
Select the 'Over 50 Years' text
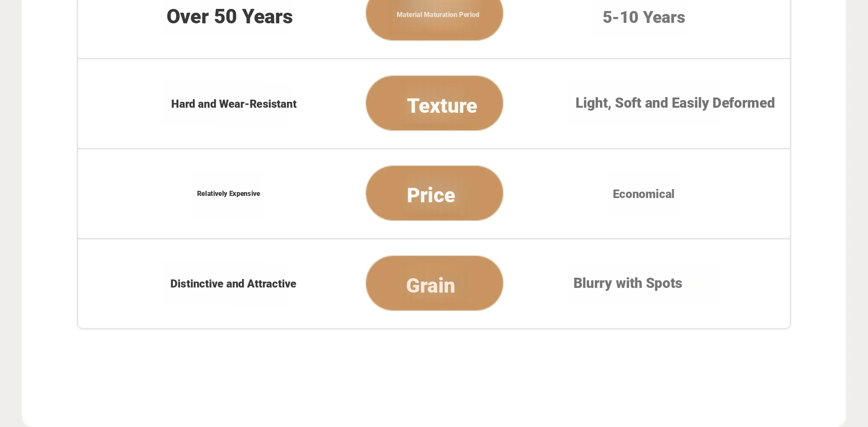tap(229, 17)
